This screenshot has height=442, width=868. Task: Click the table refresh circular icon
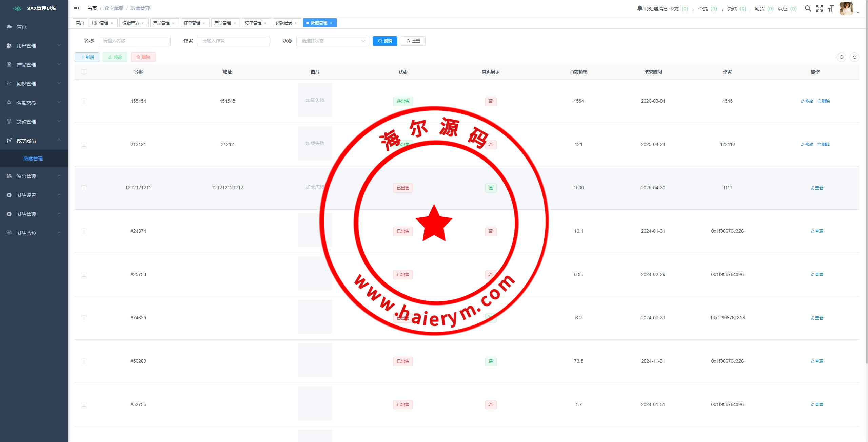(x=854, y=57)
